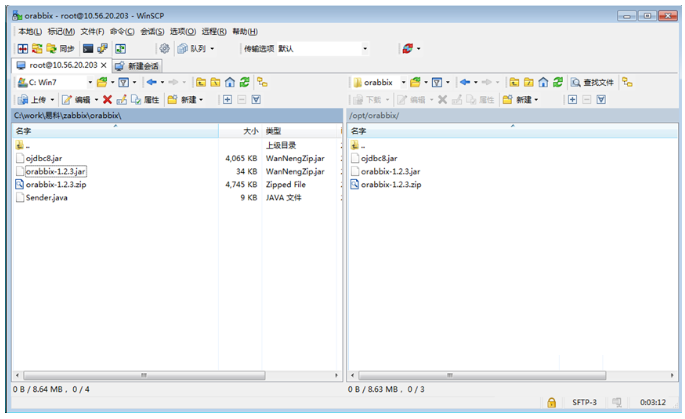Refresh the remote panel with green arrows
The height and width of the screenshot is (419, 685).
[558, 82]
